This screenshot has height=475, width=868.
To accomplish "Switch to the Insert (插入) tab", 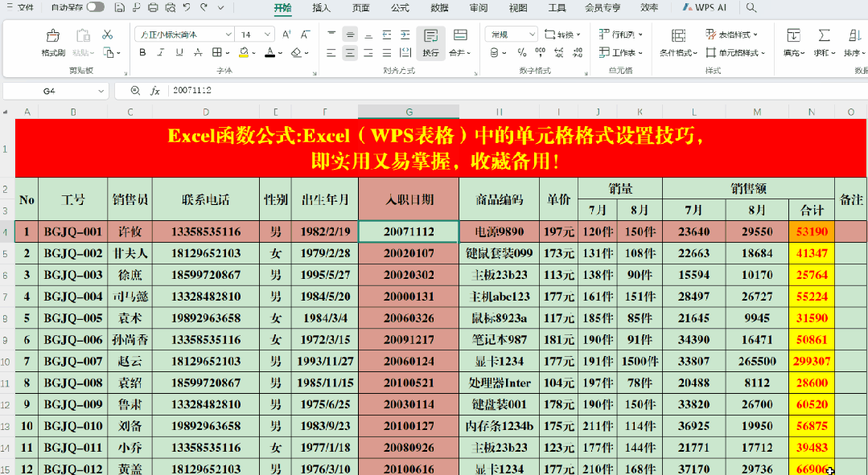I will pos(321,8).
